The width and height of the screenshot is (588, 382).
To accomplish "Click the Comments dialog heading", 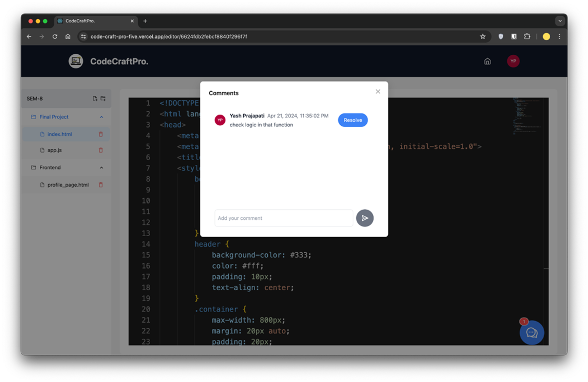I will tap(224, 93).
